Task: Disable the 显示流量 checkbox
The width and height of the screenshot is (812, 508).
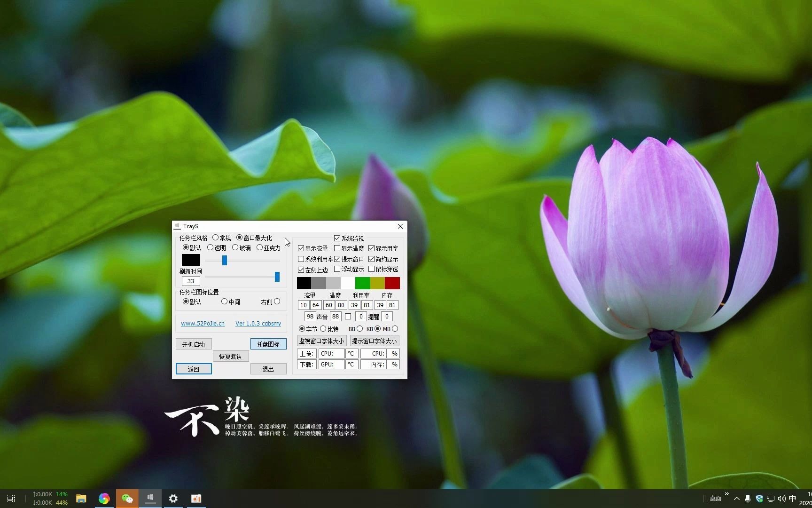Action: [x=301, y=248]
